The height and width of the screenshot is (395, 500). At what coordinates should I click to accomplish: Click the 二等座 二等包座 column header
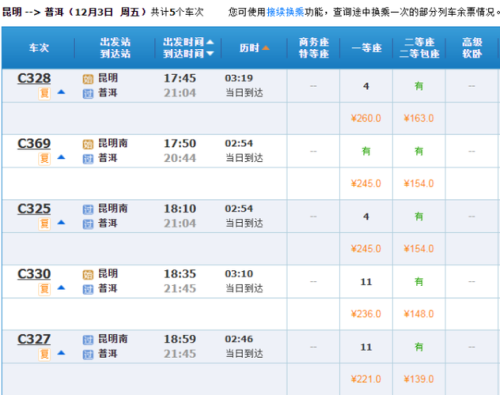coord(419,48)
